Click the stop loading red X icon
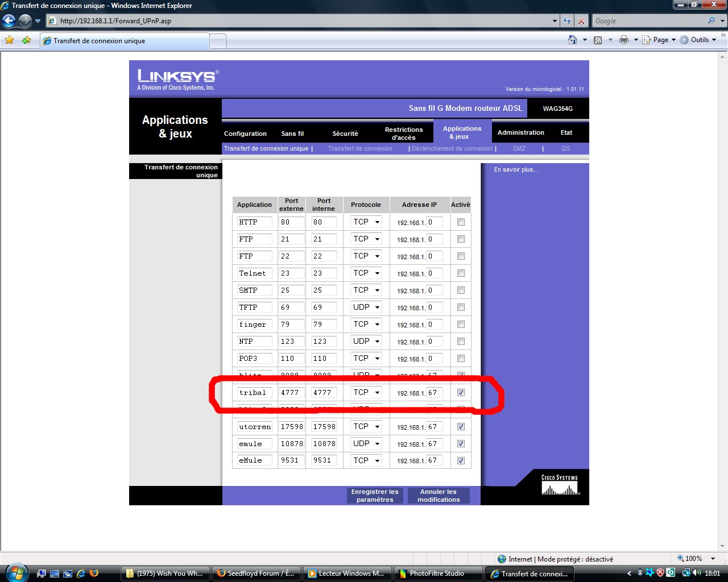This screenshot has height=582, width=728. pyautogui.click(x=581, y=21)
